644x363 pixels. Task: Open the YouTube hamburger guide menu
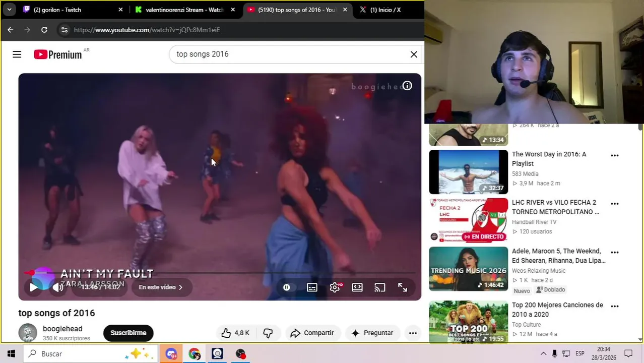tap(17, 54)
